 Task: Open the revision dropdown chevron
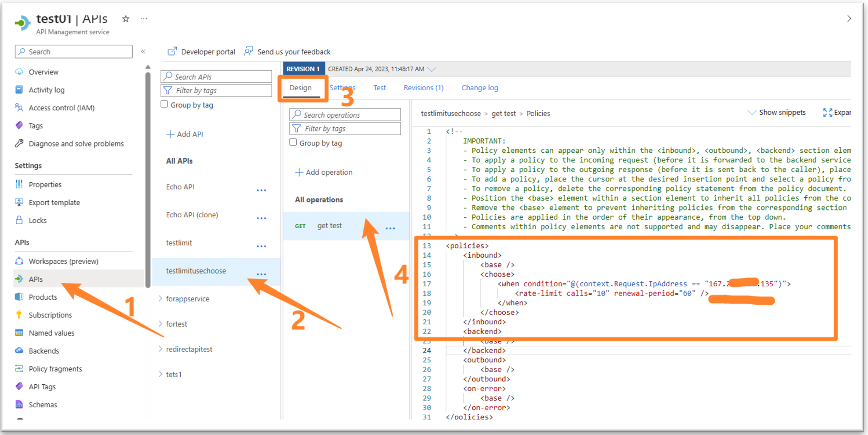click(x=432, y=69)
